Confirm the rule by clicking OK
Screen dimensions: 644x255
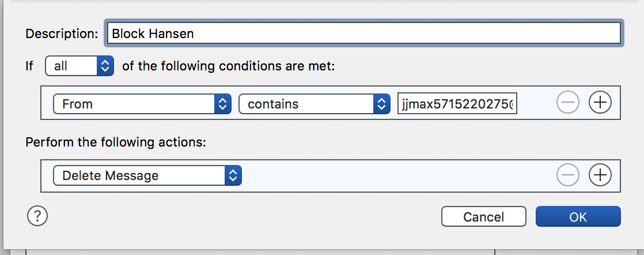pyautogui.click(x=578, y=217)
